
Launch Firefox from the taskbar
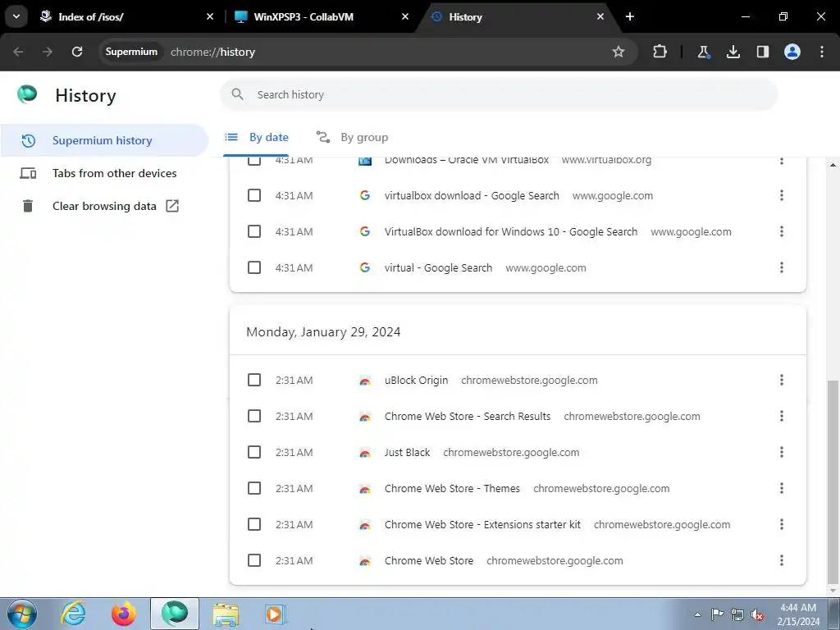point(124,614)
